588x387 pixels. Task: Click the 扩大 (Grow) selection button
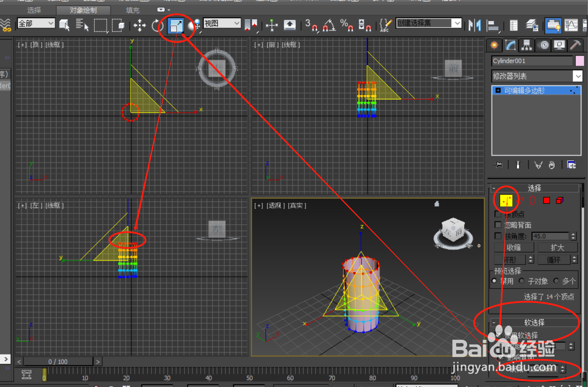tap(558, 247)
